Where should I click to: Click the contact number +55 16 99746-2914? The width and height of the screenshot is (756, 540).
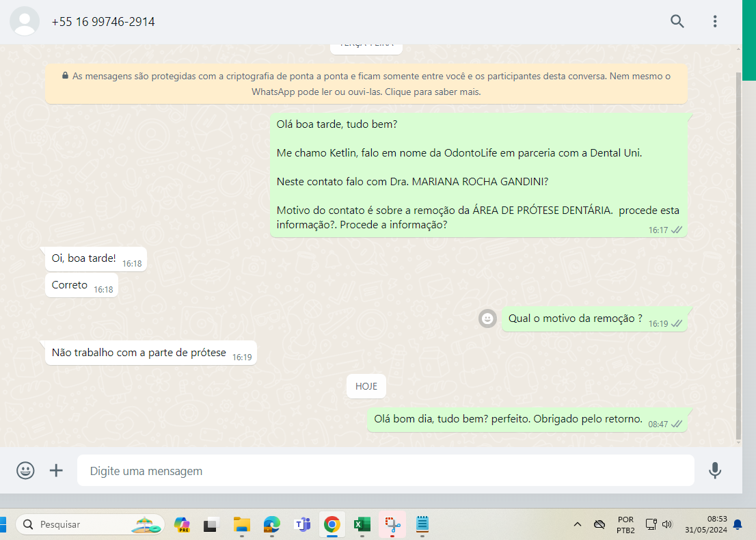pos(103,22)
